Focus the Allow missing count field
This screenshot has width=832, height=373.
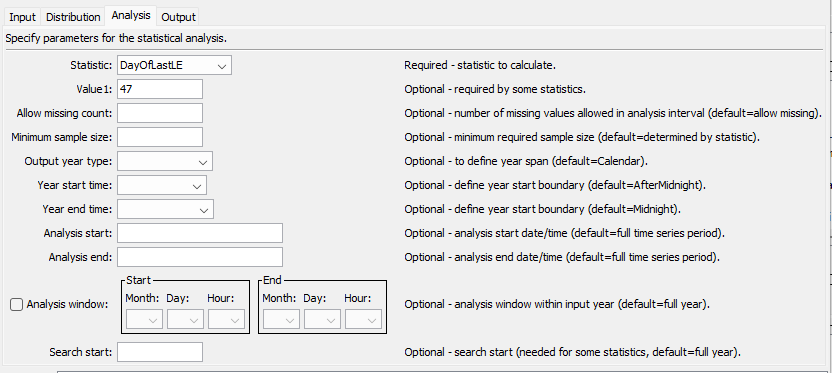(160, 113)
